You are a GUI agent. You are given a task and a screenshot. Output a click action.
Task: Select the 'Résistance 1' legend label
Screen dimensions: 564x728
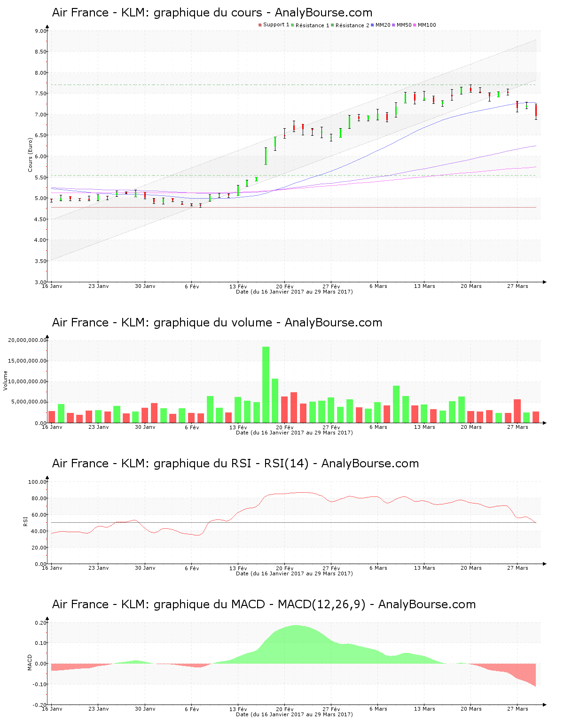point(313,25)
